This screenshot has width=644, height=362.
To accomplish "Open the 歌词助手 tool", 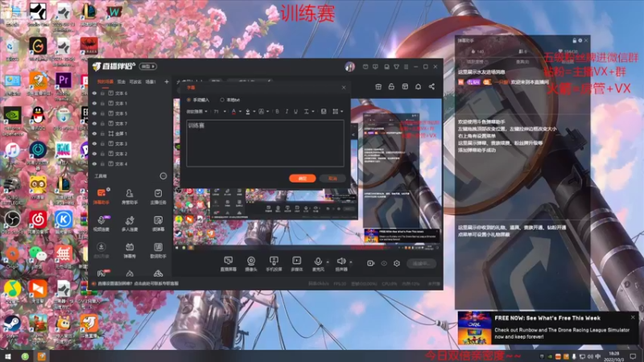I will pos(158,249).
